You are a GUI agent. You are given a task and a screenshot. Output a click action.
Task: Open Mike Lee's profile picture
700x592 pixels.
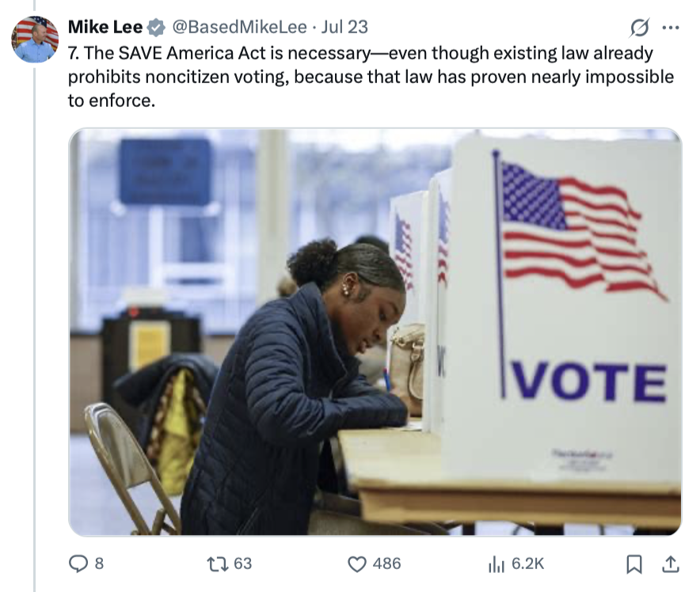pyautogui.click(x=35, y=40)
